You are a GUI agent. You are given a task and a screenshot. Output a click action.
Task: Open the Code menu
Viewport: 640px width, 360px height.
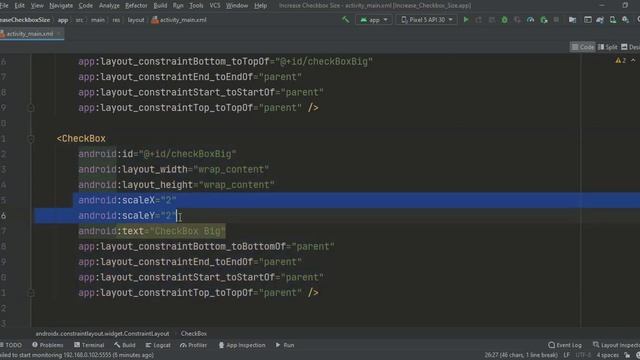(x=85, y=6)
